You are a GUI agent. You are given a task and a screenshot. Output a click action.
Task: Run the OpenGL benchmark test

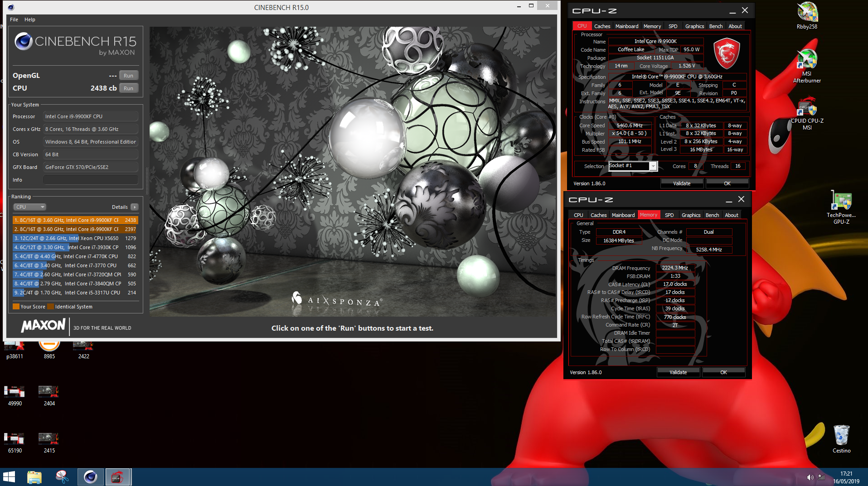[x=129, y=76]
